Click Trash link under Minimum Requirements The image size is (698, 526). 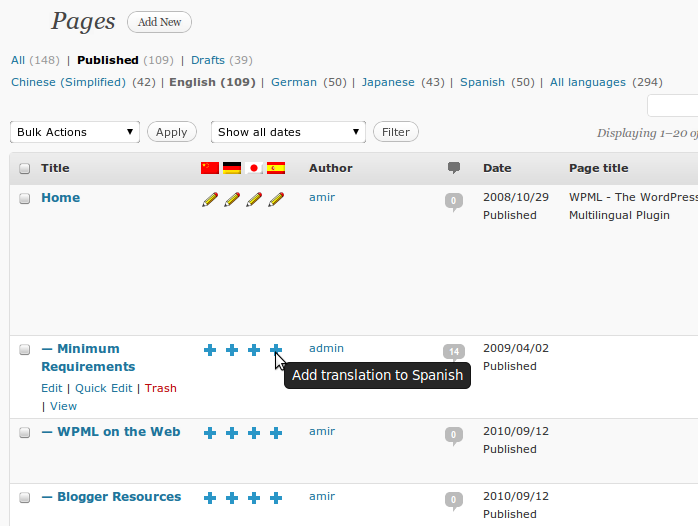tap(160, 388)
